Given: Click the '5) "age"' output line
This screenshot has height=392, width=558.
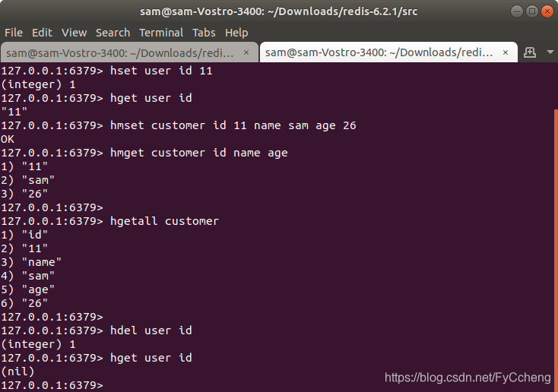Looking at the screenshot, I should 28,289.
